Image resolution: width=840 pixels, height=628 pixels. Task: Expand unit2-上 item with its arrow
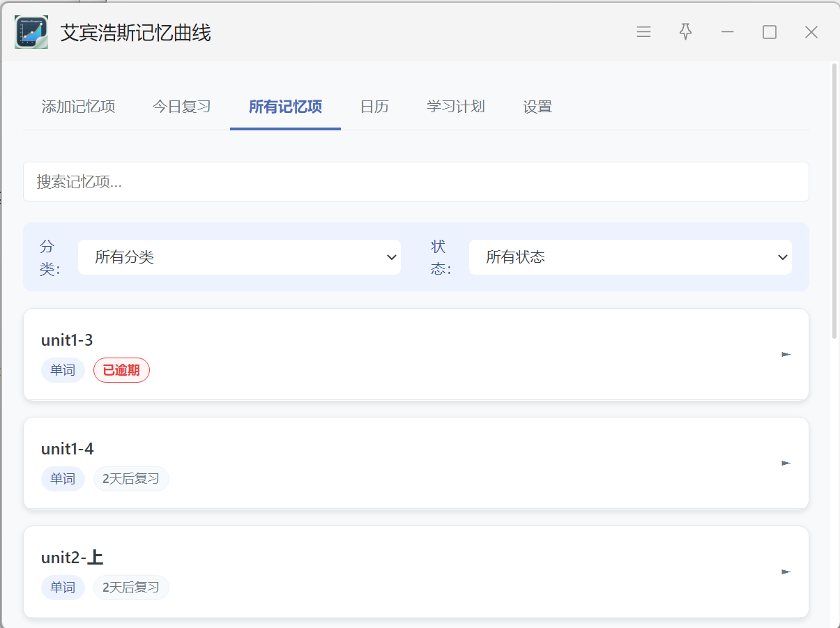coord(786,572)
